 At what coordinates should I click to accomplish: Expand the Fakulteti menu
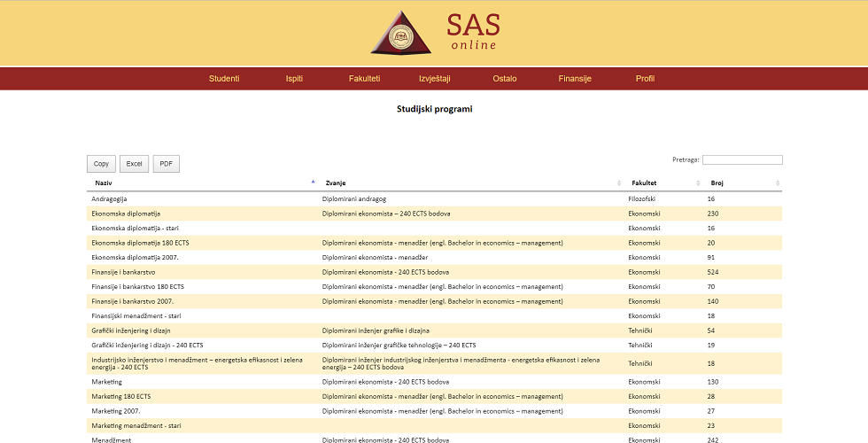coord(364,79)
